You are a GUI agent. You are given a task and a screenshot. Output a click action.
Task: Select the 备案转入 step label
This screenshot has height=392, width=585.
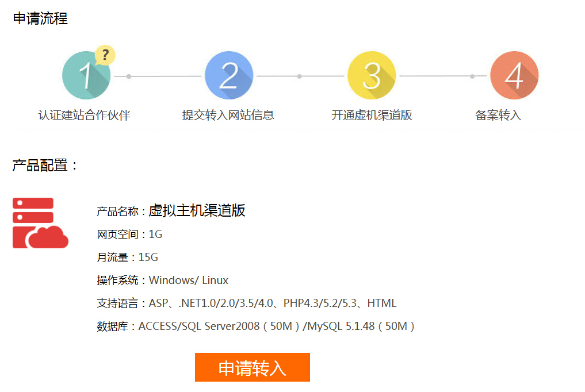click(x=498, y=115)
